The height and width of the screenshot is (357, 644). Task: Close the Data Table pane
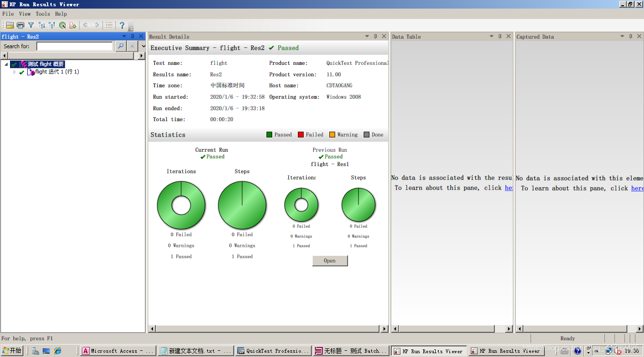(x=508, y=36)
